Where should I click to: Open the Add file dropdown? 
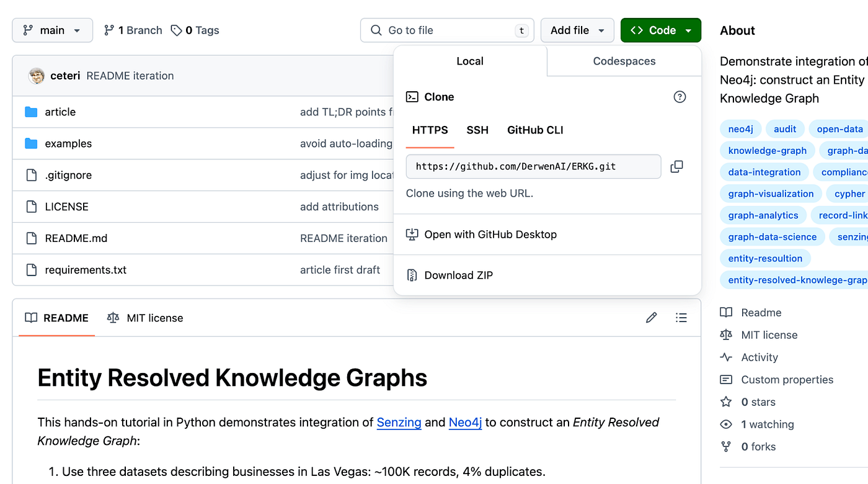point(577,30)
